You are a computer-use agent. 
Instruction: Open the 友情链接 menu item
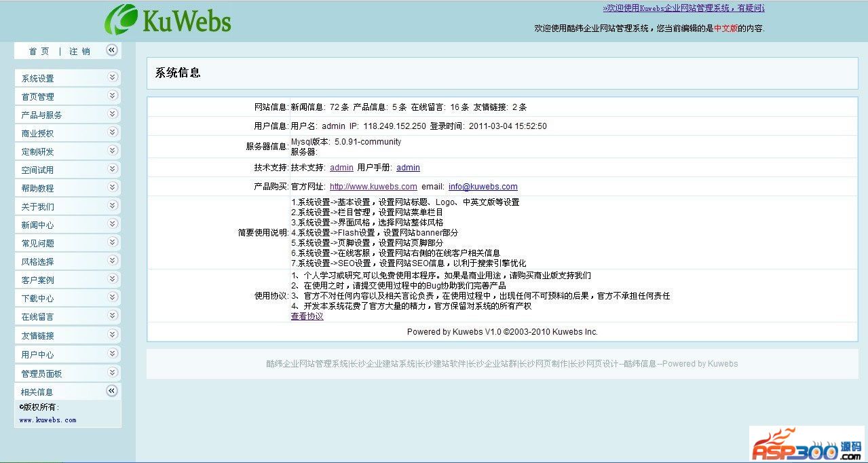[37, 336]
